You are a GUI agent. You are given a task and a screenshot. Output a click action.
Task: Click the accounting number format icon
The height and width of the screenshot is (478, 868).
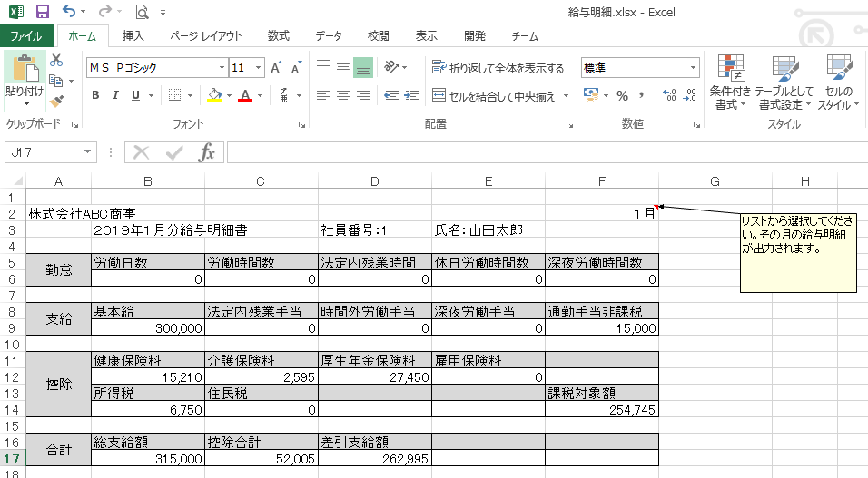[x=591, y=95]
